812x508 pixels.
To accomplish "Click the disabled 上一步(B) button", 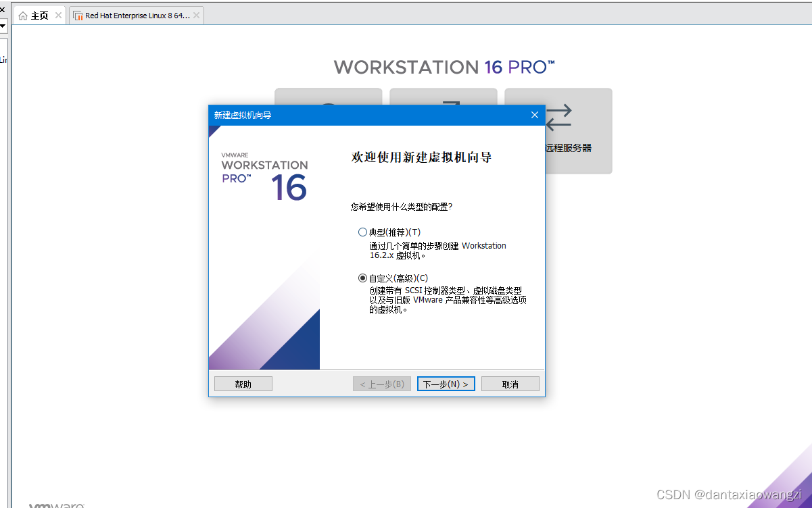I will pos(381,383).
